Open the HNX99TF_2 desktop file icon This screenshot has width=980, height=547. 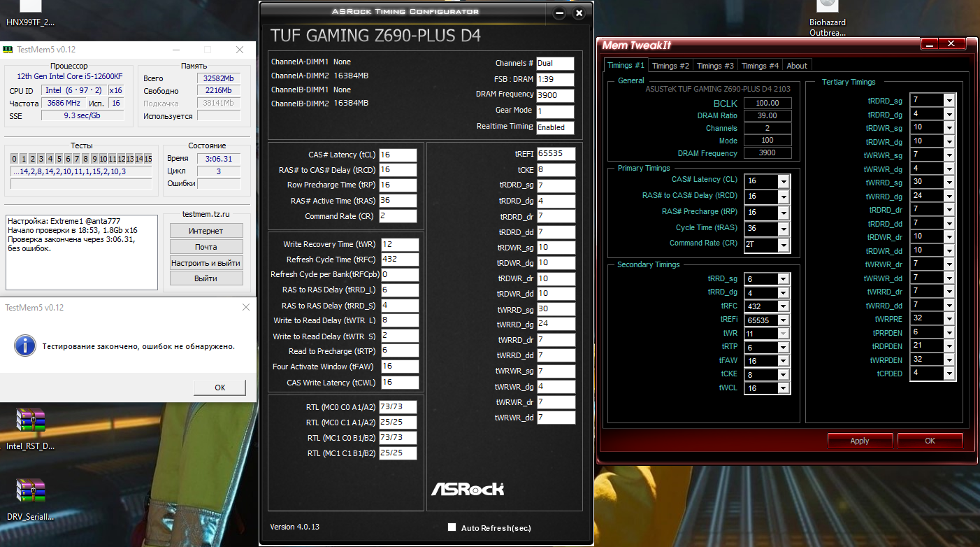pos(30,14)
